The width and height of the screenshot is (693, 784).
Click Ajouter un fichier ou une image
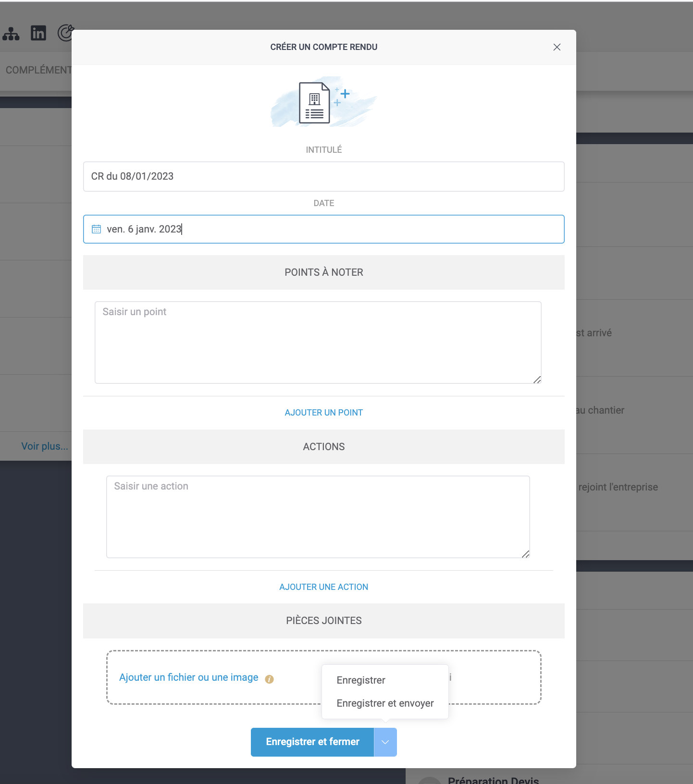click(188, 677)
